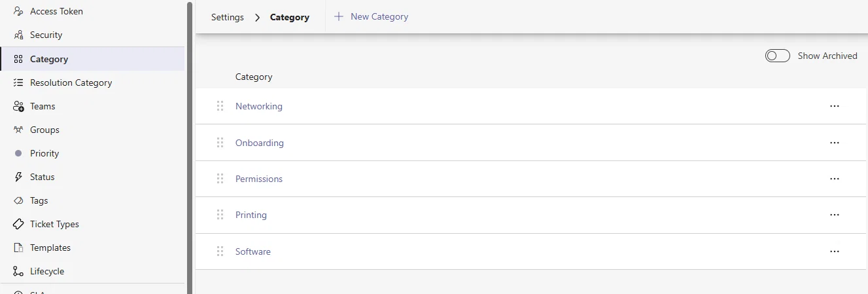The height and width of the screenshot is (294, 868).
Task: Click the Lifecycle sidebar icon
Action: (x=18, y=271)
